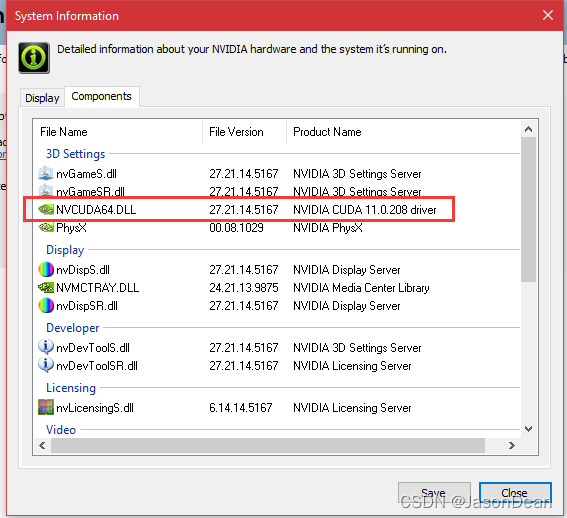The height and width of the screenshot is (518, 567).
Task: Select the Components tab
Action: [x=102, y=96]
